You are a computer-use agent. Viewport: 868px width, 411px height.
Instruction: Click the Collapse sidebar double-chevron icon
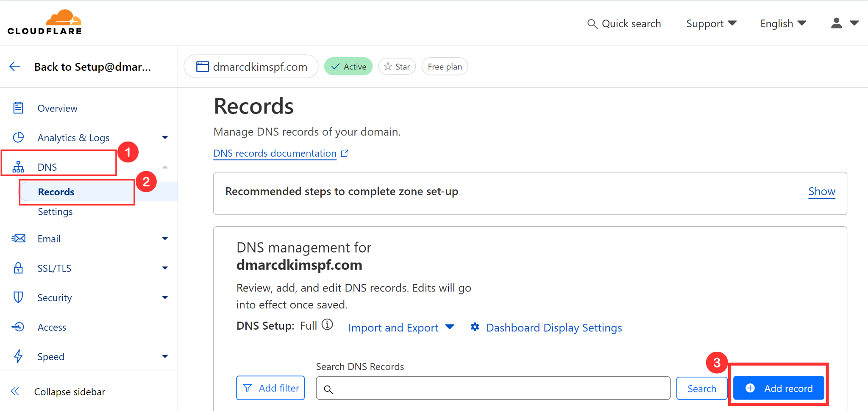15,392
